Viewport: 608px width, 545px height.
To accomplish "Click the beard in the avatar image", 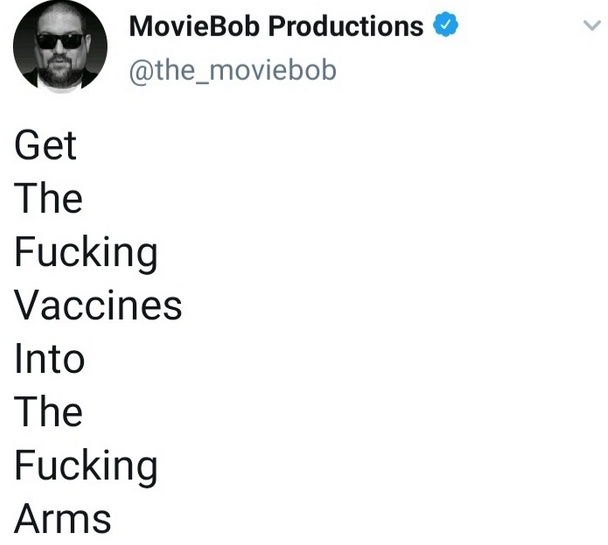I will (x=59, y=72).
